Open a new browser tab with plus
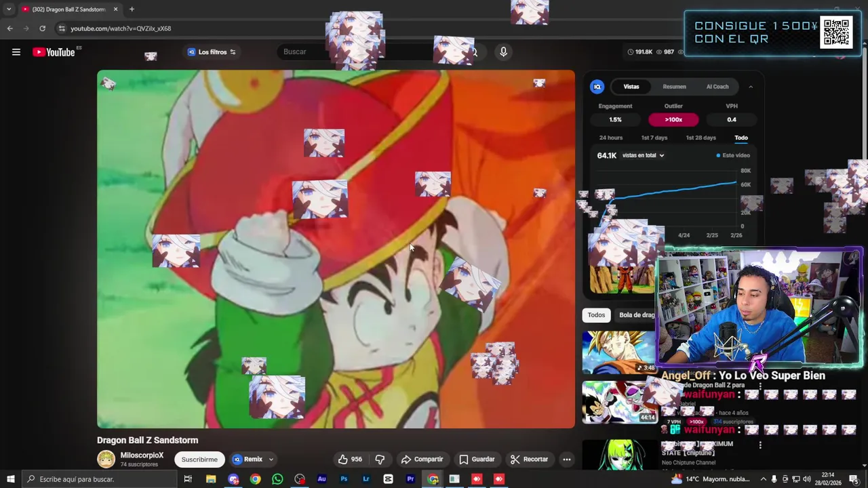868x488 pixels. click(132, 9)
